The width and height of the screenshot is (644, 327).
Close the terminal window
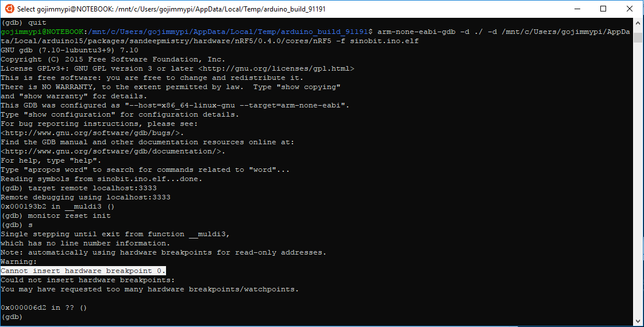629,9
